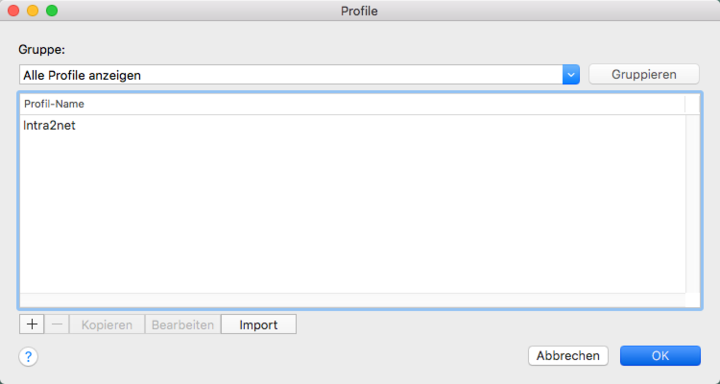Minimize the Profile window with the yellow button

pyautogui.click(x=33, y=11)
